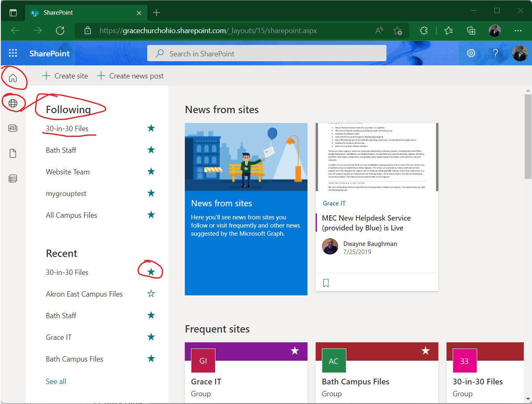Open Bath Campus Files frequent site title
Screen dimensions: 532x404
tap(356, 382)
